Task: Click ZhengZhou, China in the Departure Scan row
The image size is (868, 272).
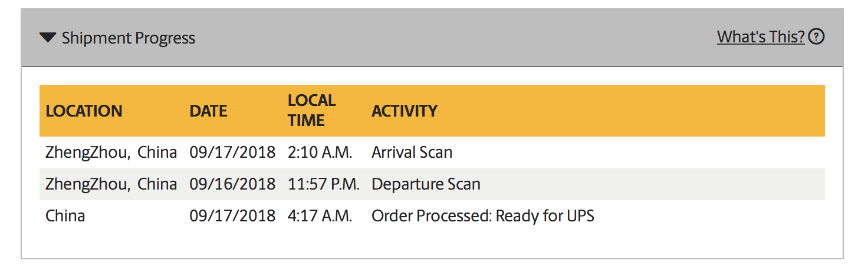Action: pyautogui.click(x=111, y=184)
